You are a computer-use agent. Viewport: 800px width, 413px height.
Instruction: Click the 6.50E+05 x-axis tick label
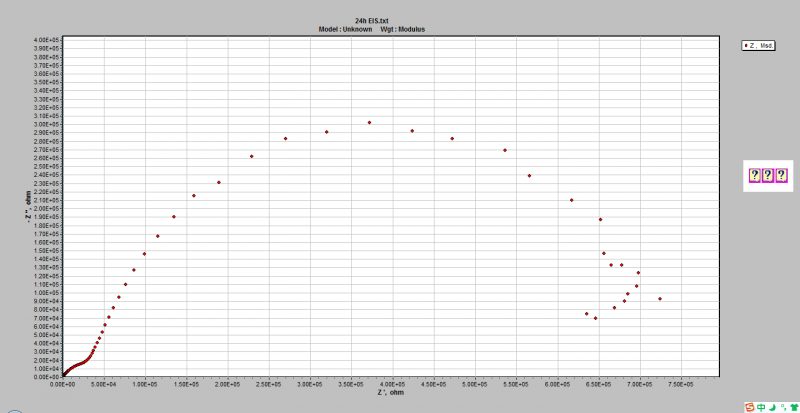[599, 383]
